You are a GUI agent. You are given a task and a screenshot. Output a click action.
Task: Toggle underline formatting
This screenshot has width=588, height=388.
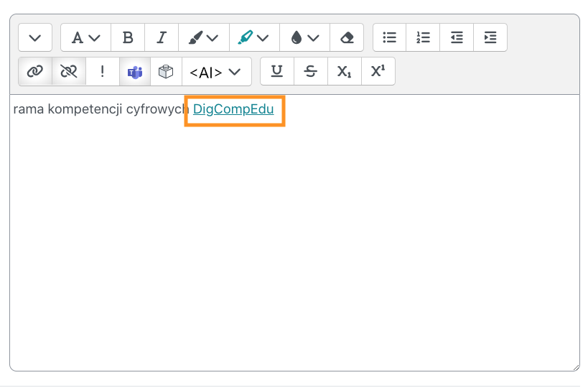276,71
